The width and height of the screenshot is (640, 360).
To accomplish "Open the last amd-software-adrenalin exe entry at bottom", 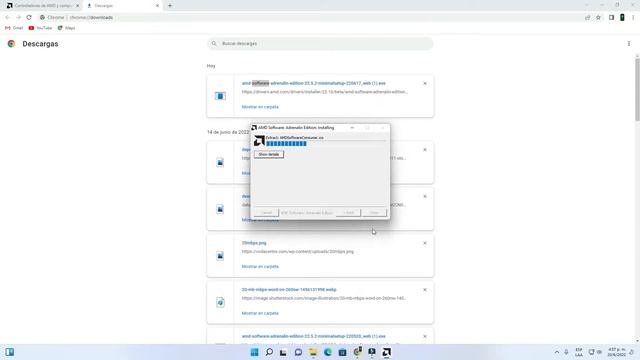I will (313, 336).
